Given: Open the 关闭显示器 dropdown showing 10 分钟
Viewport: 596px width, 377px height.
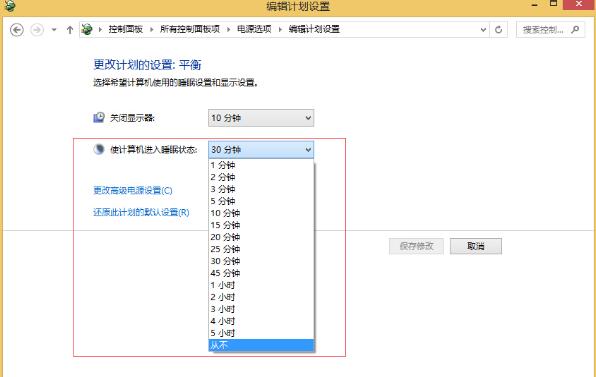Looking at the screenshot, I should coord(261,118).
